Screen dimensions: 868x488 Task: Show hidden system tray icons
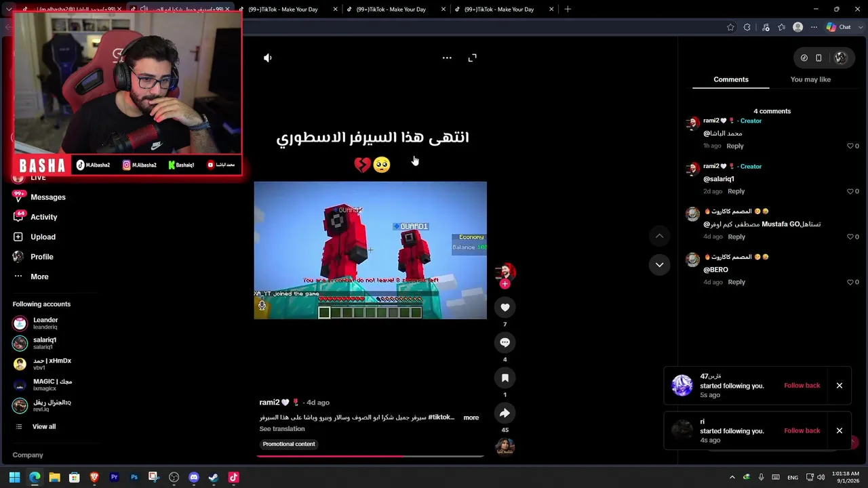pos(732,477)
